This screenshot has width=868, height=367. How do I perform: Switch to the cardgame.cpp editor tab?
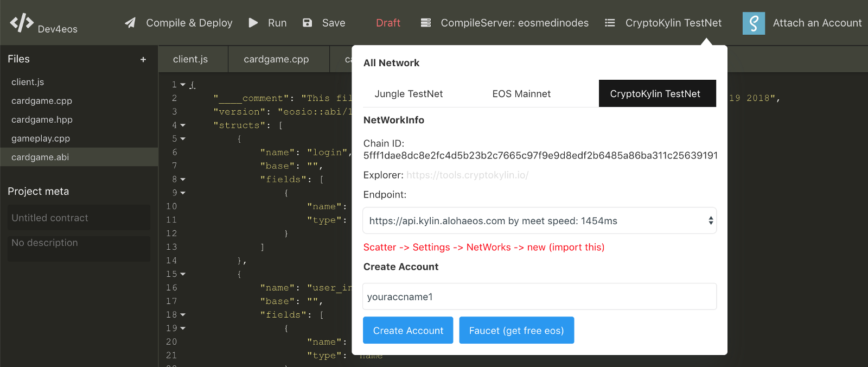(x=276, y=59)
